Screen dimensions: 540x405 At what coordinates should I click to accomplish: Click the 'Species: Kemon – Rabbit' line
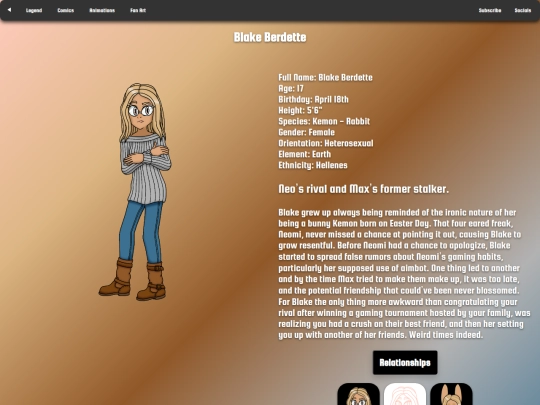[324, 121]
